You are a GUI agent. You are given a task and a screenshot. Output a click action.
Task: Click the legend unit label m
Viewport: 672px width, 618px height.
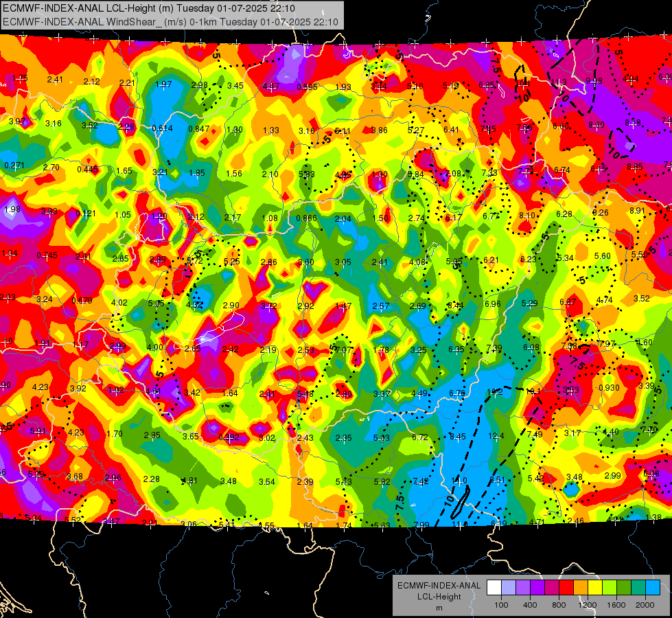tap(439, 608)
